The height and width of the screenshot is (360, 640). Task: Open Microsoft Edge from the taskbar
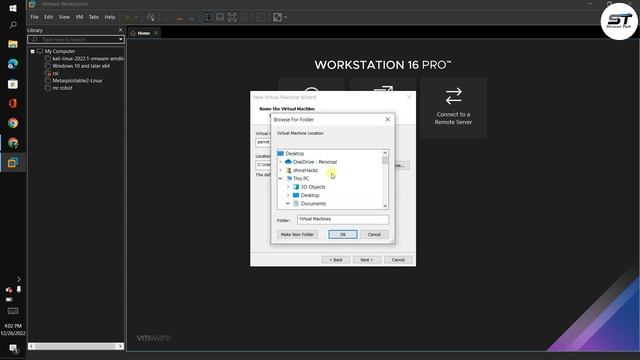tap(13, 64)
